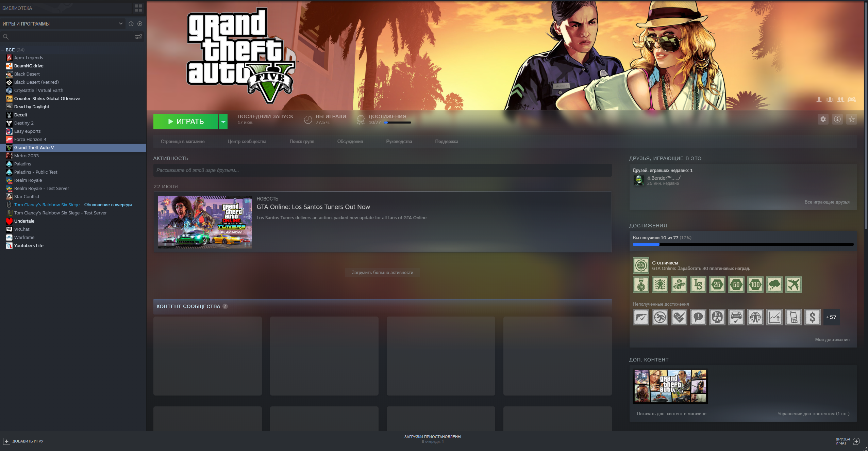Open game info icon
The height and width of the screenshot is (451, 868).
(x=837, y=119)
